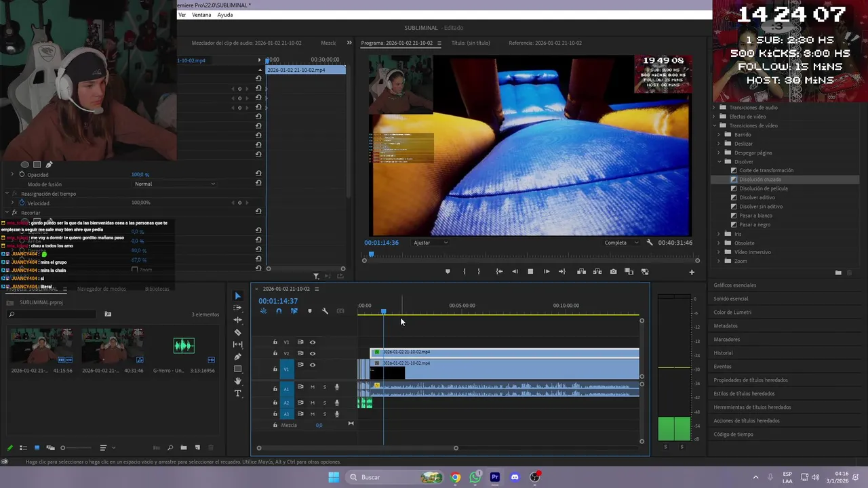This screenshot has height=488, width=868.
Task: Select the Disolución de película transition
Action: (x=764, y=188)
